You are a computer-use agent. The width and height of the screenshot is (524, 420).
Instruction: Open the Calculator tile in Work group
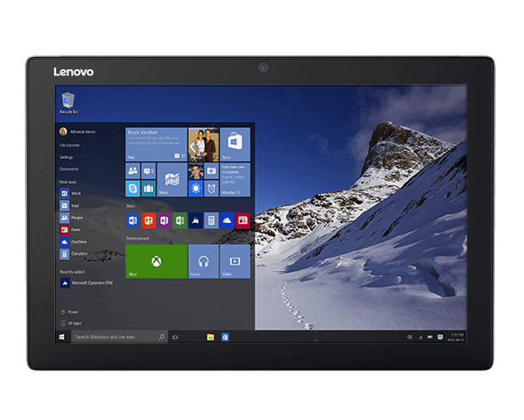(x=211, y=220)
